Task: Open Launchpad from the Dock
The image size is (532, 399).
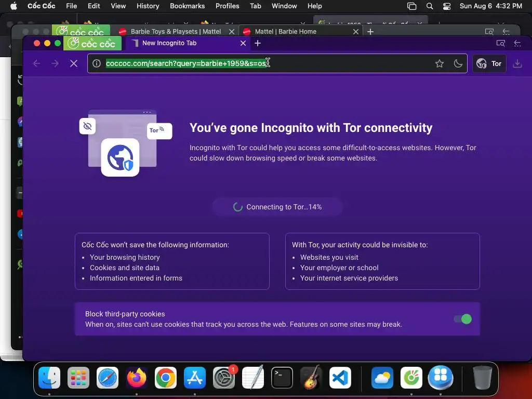Action: click(78, 378)
